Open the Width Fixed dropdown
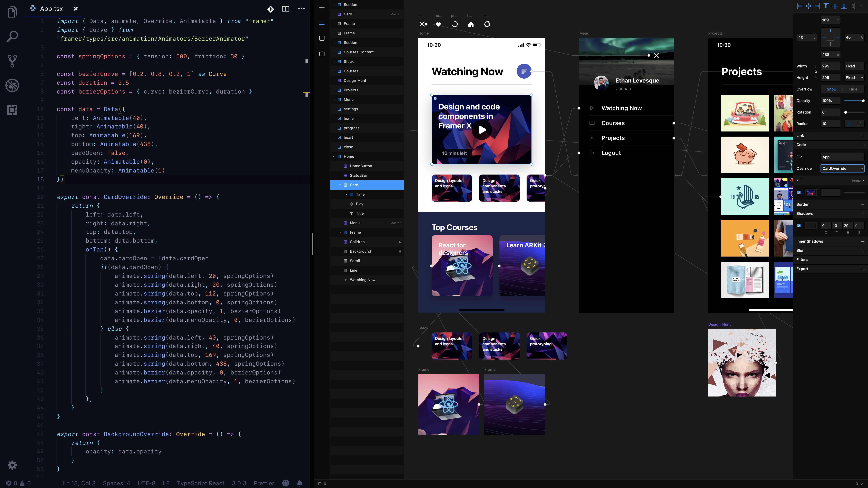Image resolution: width=868 pixels, height=488 pixels. (x=854, y=66)
